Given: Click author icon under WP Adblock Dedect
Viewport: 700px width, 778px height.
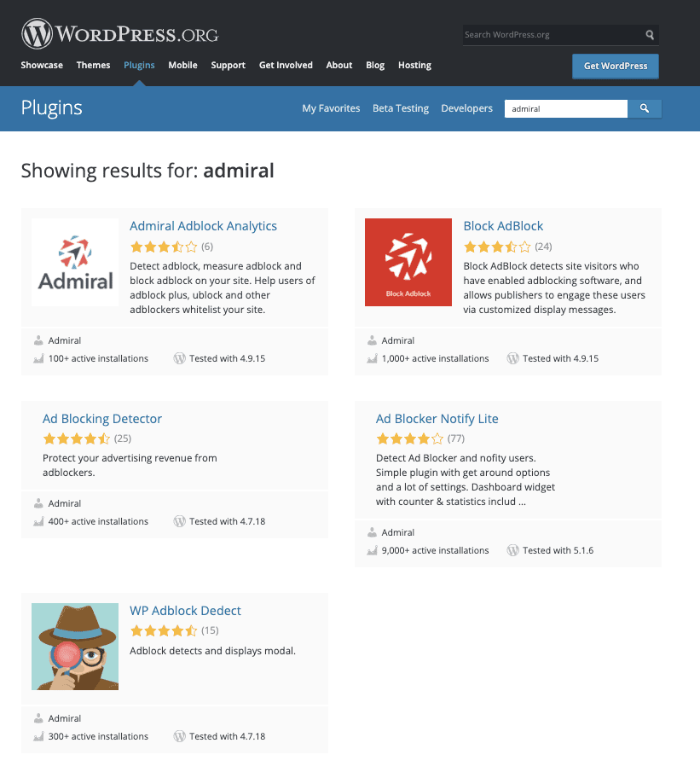Looking at the screenshot, I should [38, 718].
